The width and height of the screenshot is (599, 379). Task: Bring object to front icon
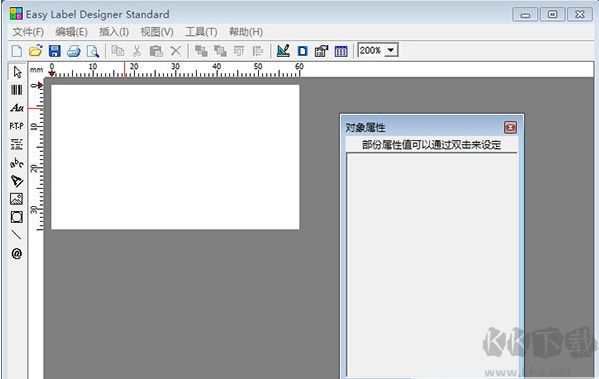click(x=201, y=51)
